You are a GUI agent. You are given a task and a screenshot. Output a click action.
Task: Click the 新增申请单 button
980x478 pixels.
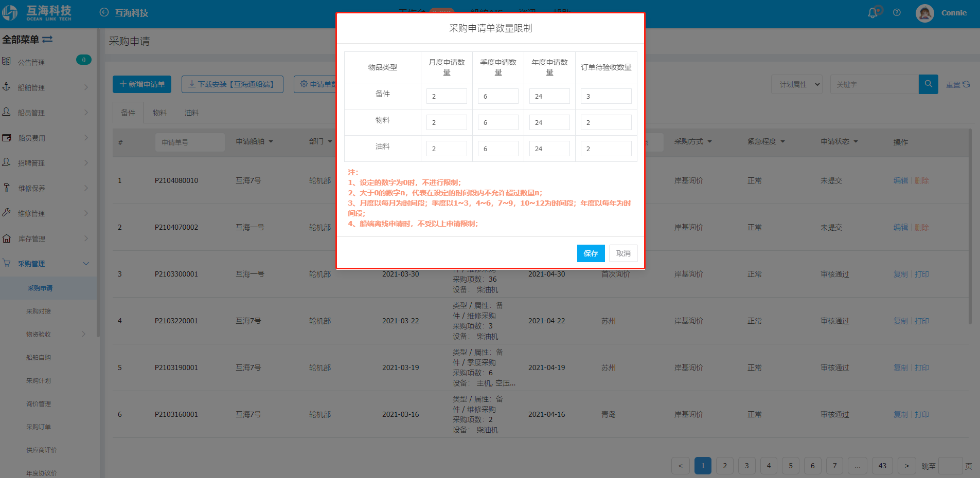coord(142,84)
